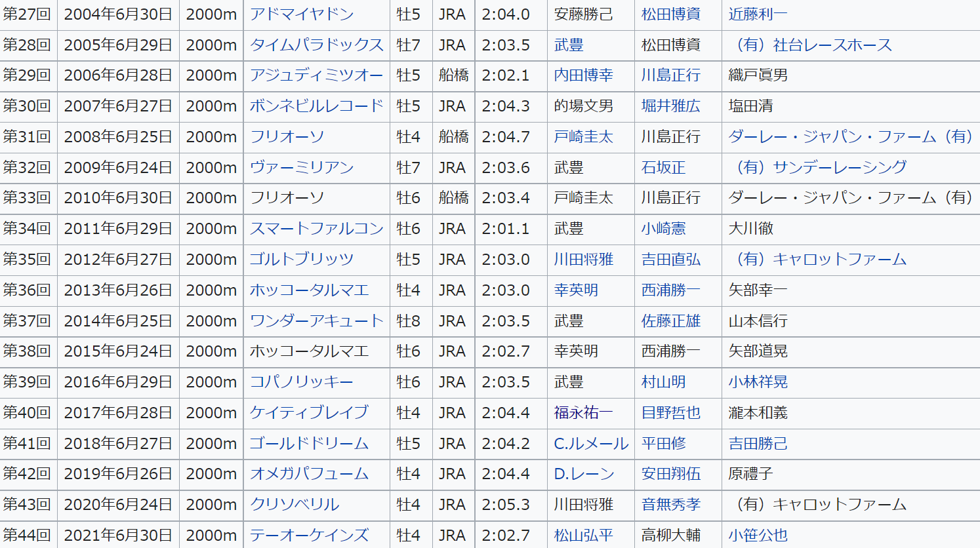Open the ワンダーアキュート link
The image size is (980, 548).
pyautogui.click(x=317, y=321)
